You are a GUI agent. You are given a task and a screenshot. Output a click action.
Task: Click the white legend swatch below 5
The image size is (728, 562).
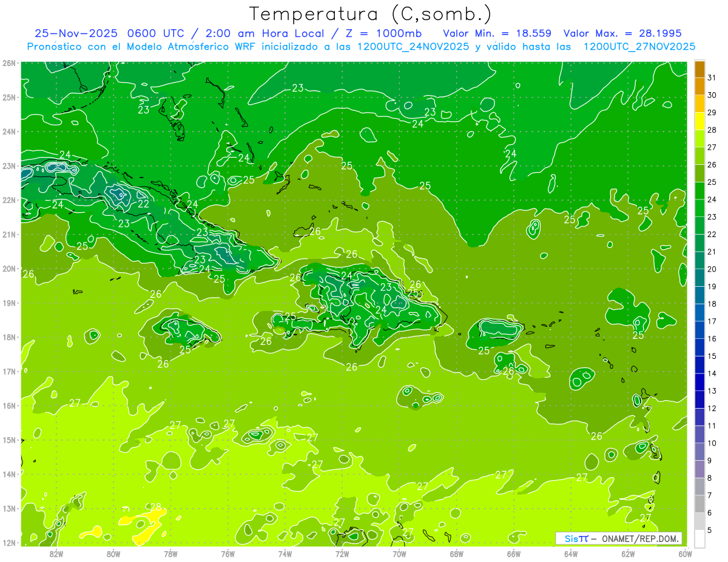[x=699, y=538]
